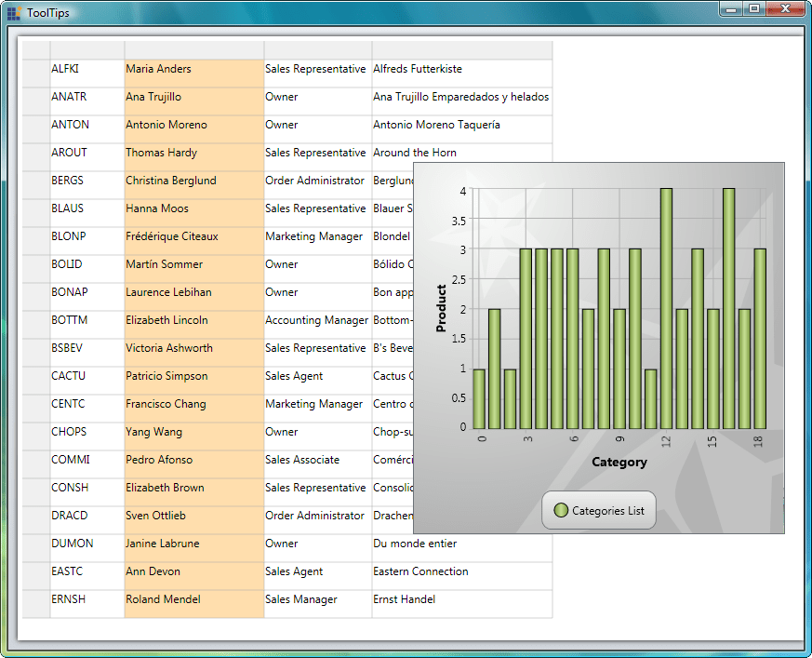Click Order Administrator in the BERGS row
The width and height of the screenshot is (812, 658).
coord(318,185)
